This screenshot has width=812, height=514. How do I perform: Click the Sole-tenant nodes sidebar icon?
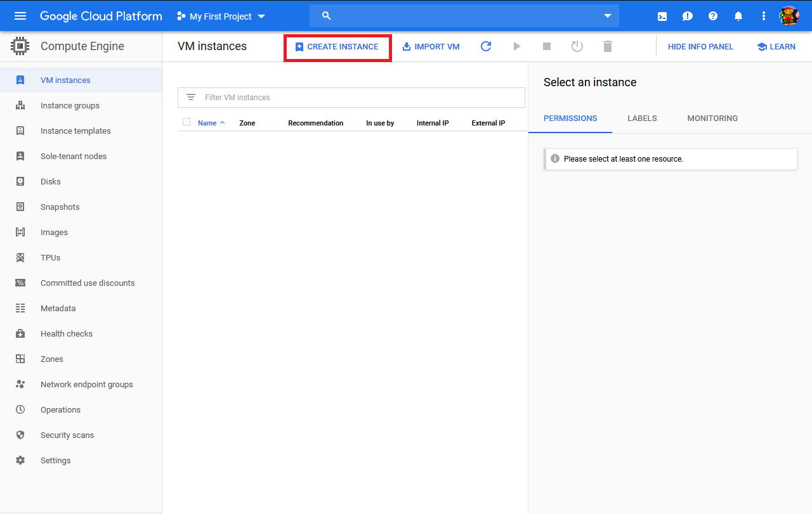coord(20,156)
